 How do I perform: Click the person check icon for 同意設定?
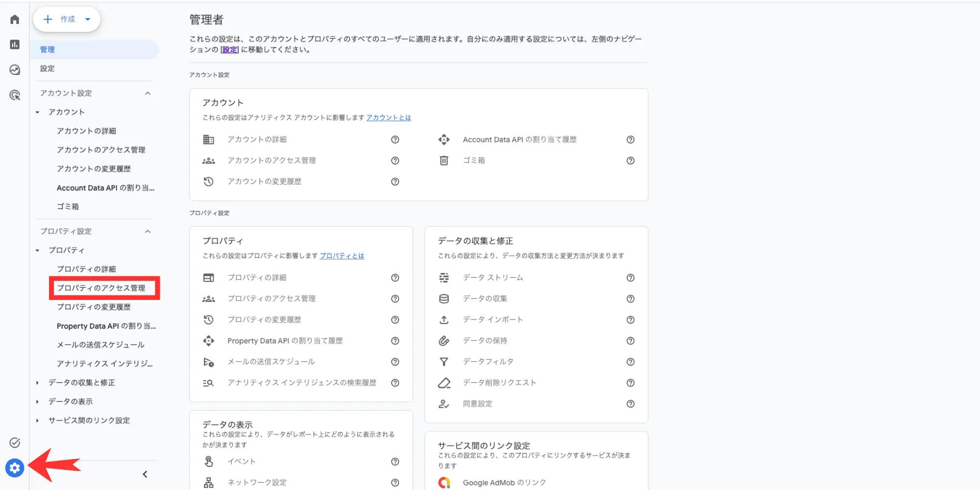(x=444, y=404)
